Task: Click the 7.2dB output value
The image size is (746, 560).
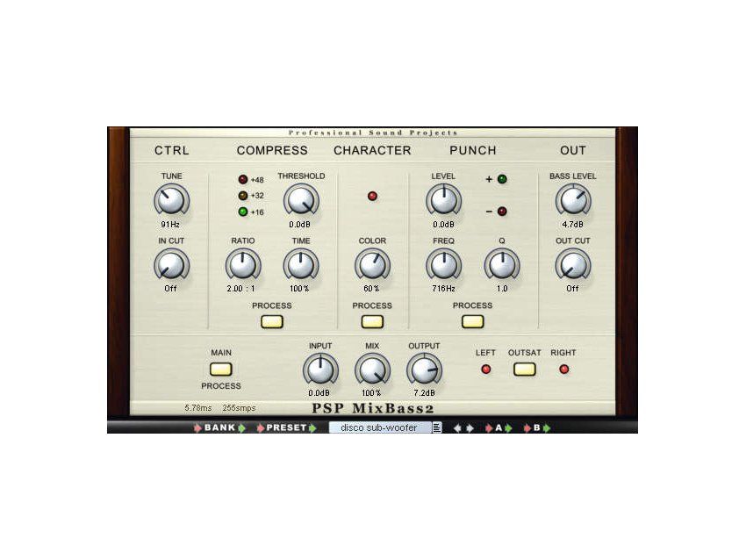Action: (424, 393)
